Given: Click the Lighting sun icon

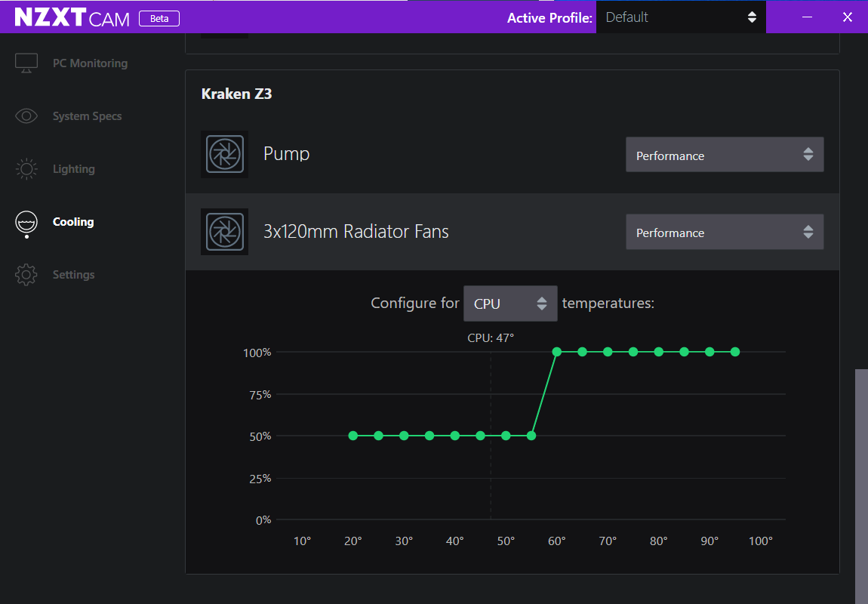Looking at the screenshot, I should pyautogui.click(x=26, y=169).
